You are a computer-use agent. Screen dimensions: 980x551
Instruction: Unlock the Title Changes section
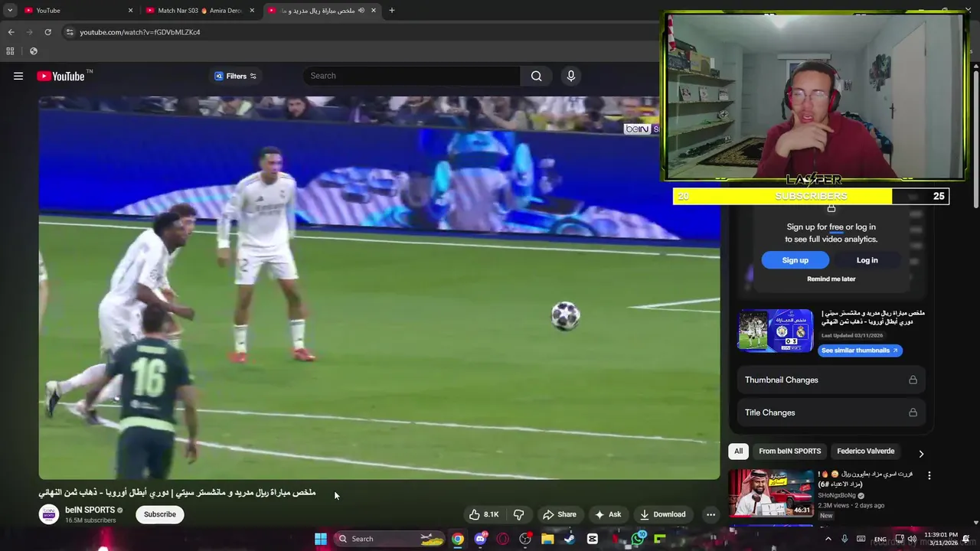click(913, 412)
